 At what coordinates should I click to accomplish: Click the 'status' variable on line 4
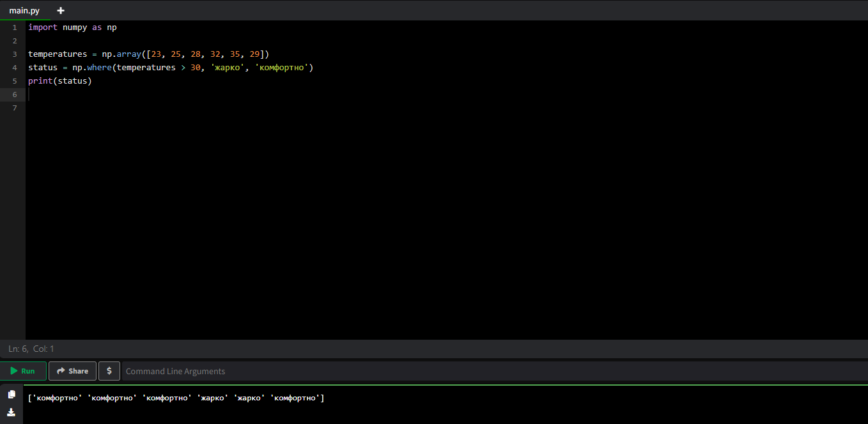43,68
